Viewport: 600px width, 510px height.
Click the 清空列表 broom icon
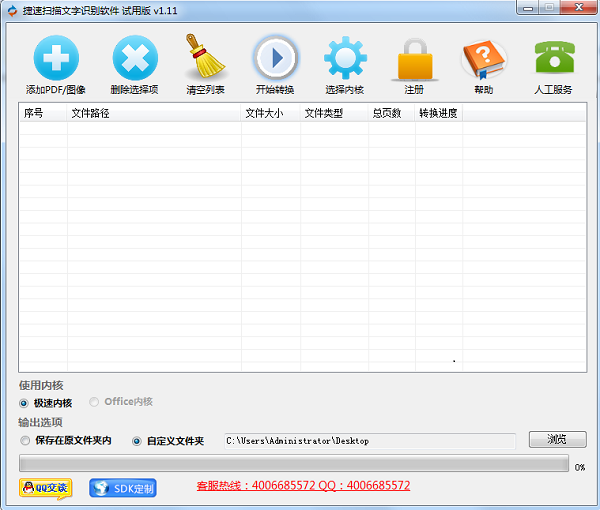click(205, 56)
